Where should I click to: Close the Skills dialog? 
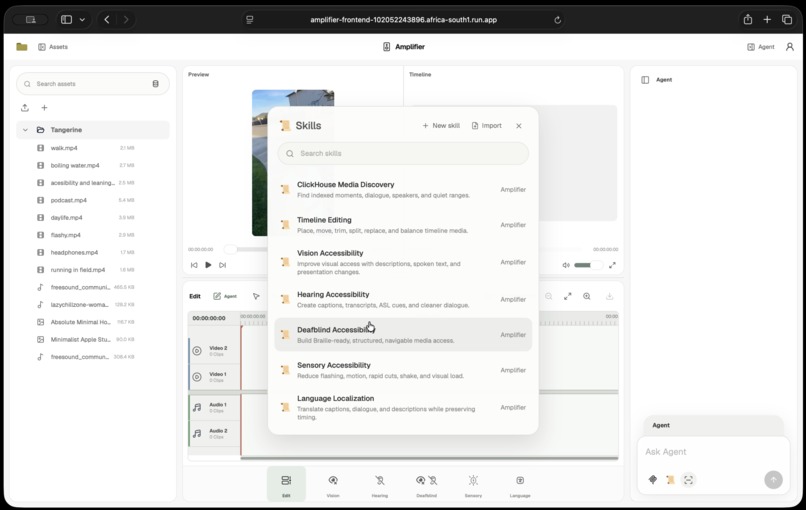(519, 126)
